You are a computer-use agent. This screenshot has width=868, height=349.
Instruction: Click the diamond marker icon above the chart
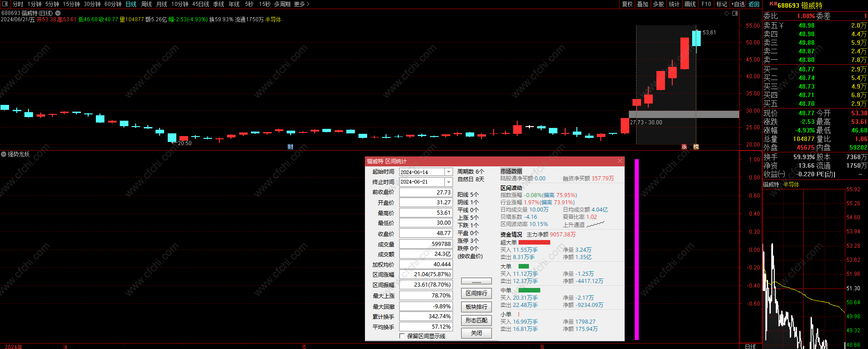[727, 14]
